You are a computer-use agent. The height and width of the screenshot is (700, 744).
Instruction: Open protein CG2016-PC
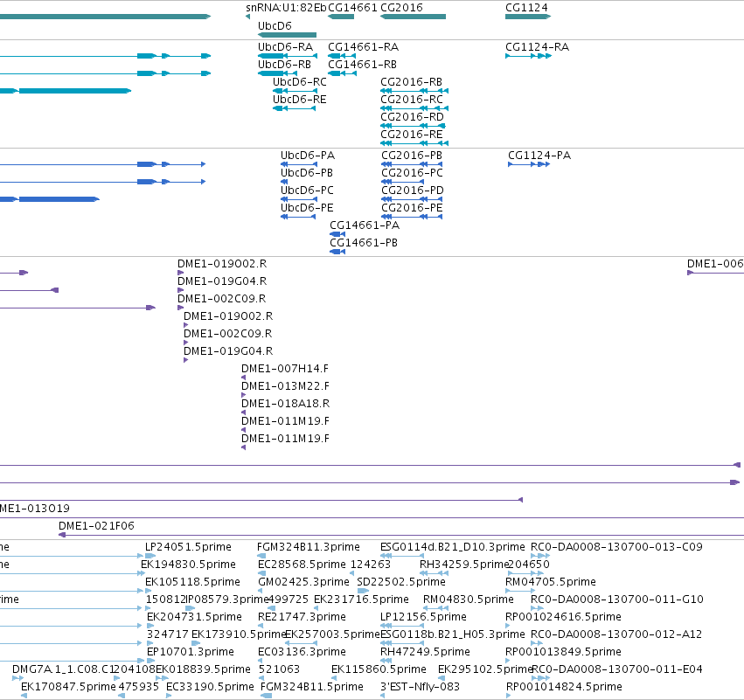point(413,173)
